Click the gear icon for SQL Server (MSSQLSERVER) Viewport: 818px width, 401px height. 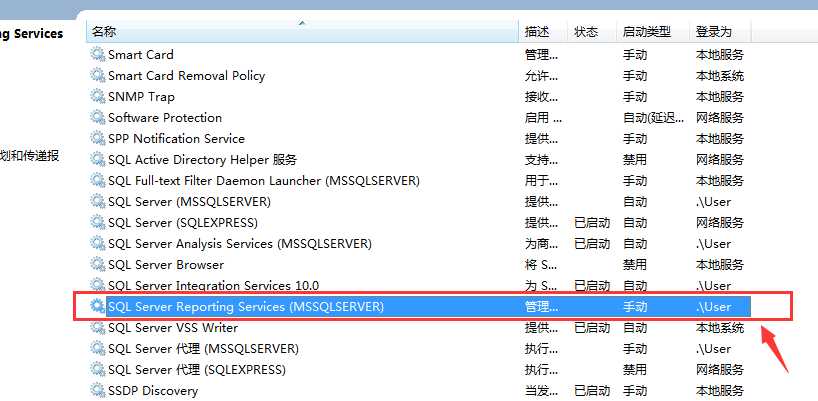point(98,201)
